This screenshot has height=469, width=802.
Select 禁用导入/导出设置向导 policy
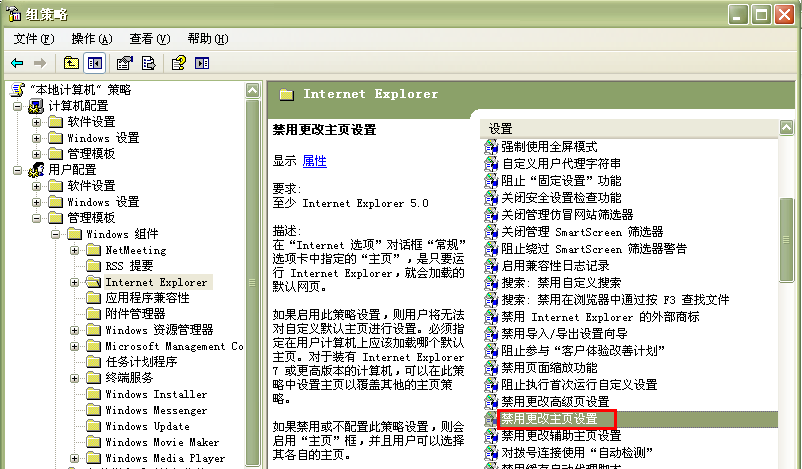[564, 334]
